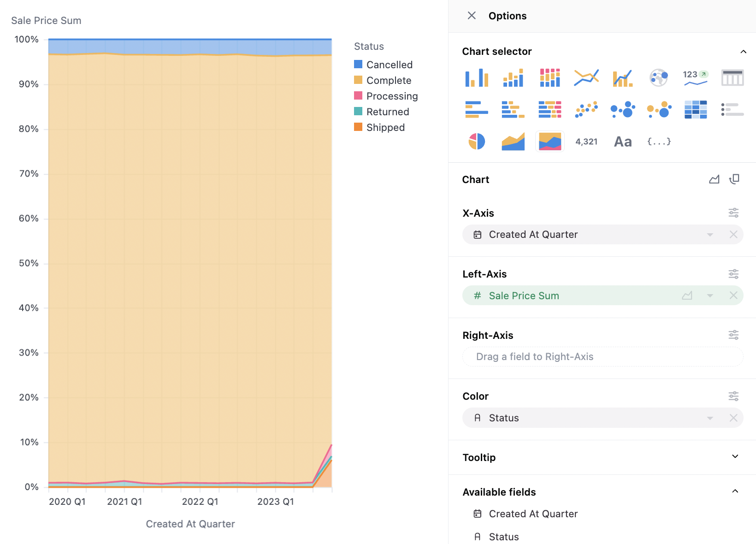
Task: Open Color section settings icon
Action: click(x=733, y=396)
